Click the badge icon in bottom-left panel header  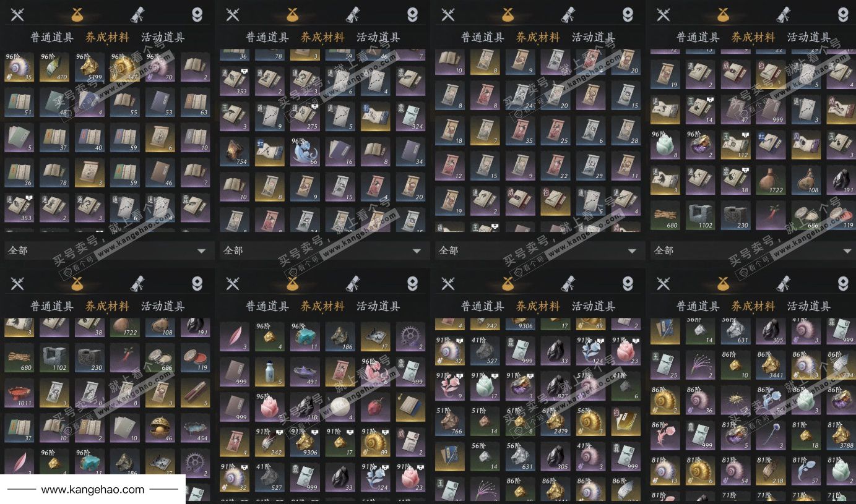[x=197, y=283]
